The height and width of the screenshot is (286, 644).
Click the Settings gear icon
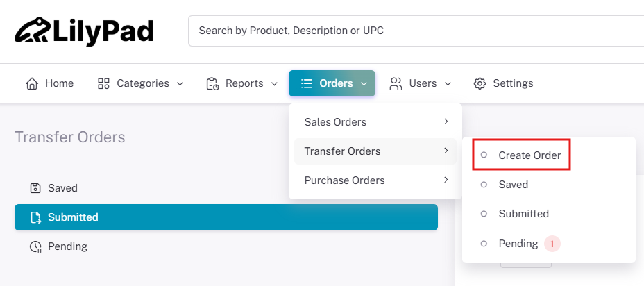point(480,83)
